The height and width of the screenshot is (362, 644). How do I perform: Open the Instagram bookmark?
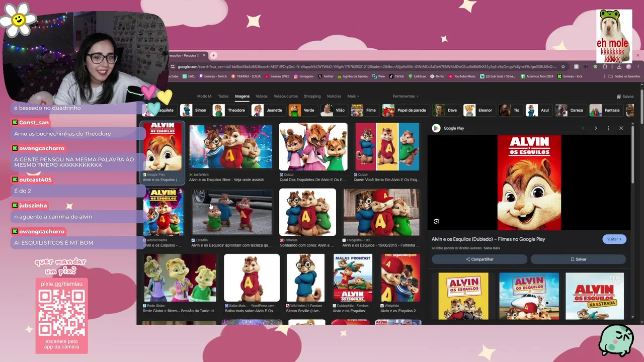(x=303, y=76)
